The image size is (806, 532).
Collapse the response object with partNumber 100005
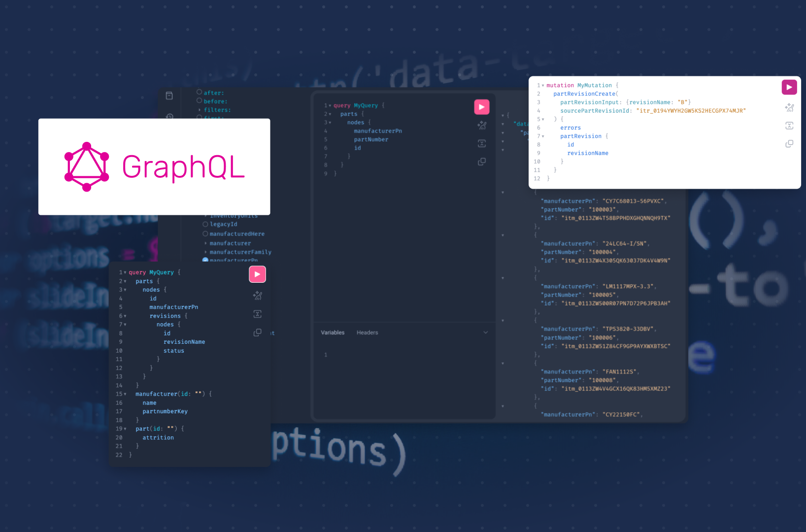pos(503,278)
